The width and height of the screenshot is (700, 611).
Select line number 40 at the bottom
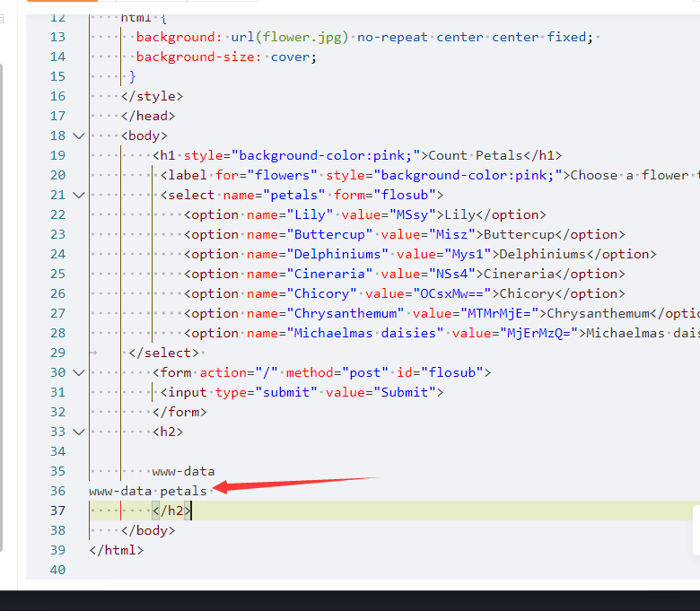pos(57,570)
